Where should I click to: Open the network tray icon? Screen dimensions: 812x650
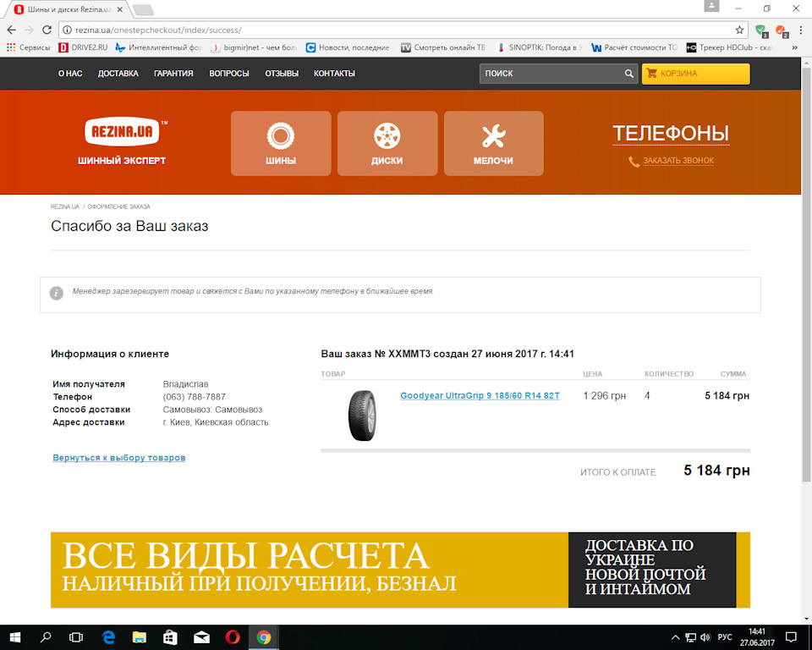pos(690,637)
